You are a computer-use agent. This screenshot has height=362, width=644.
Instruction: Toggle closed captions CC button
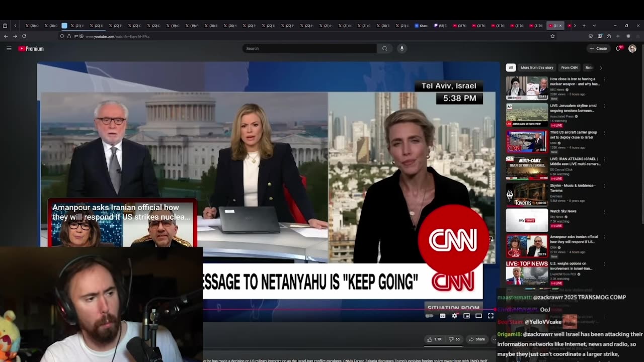tap(442, 316)
